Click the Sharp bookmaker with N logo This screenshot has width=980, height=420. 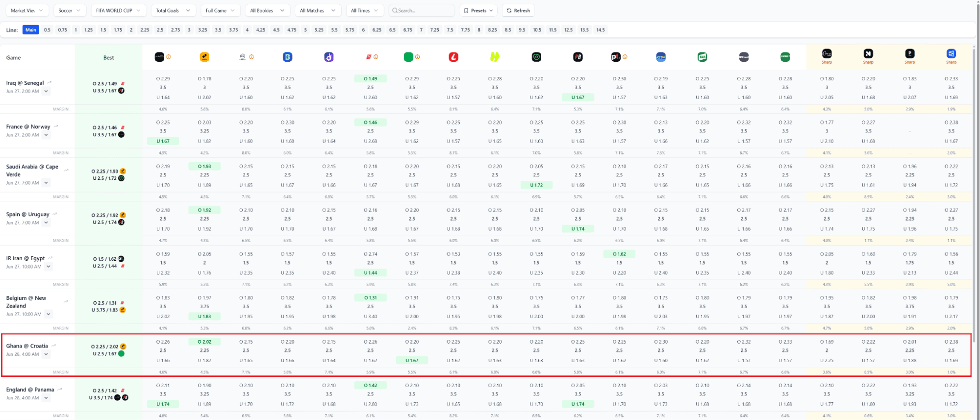point(868,54)
